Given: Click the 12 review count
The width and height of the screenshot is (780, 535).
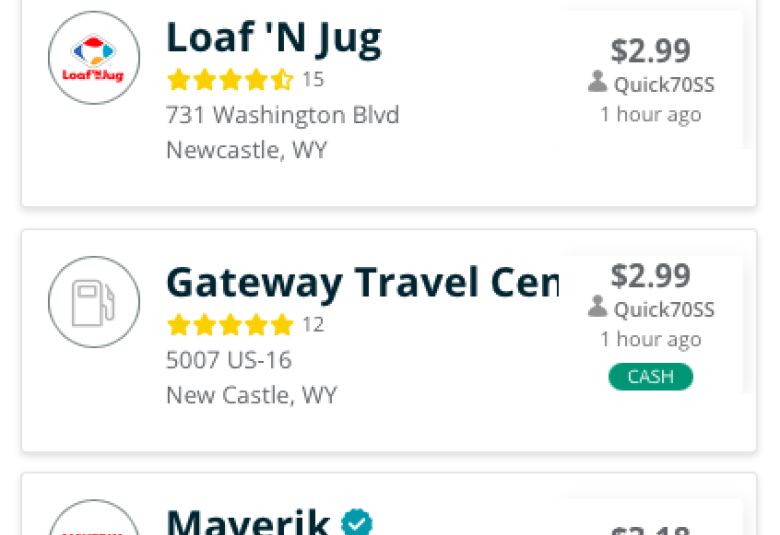Looking at the screenshot, I should (313, 324).
